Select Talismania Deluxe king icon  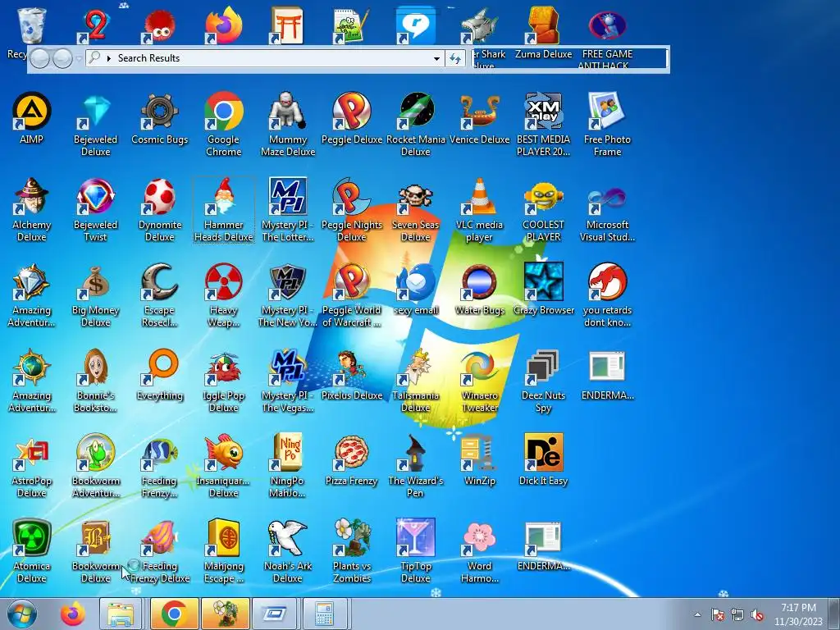(416, 381)
